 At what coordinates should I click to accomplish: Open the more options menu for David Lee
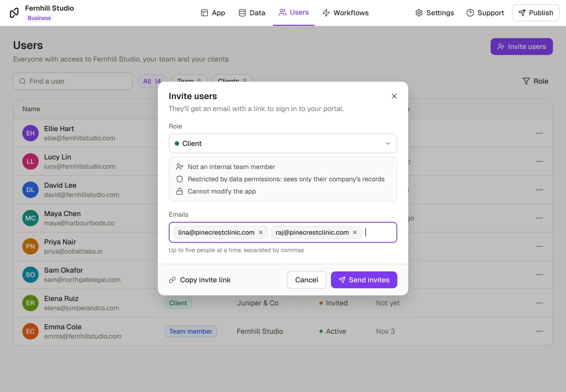[x=539, y=190]
